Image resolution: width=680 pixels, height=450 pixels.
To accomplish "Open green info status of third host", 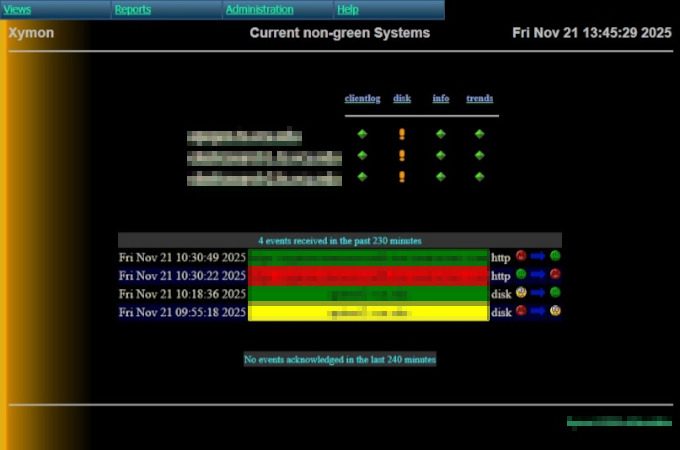I will 441,176.
